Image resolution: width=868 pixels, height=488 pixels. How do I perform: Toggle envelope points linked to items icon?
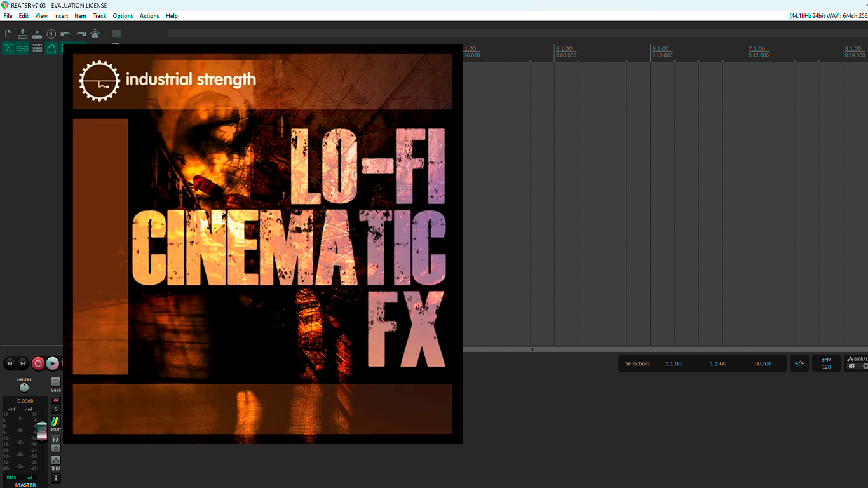click(51, 48)
